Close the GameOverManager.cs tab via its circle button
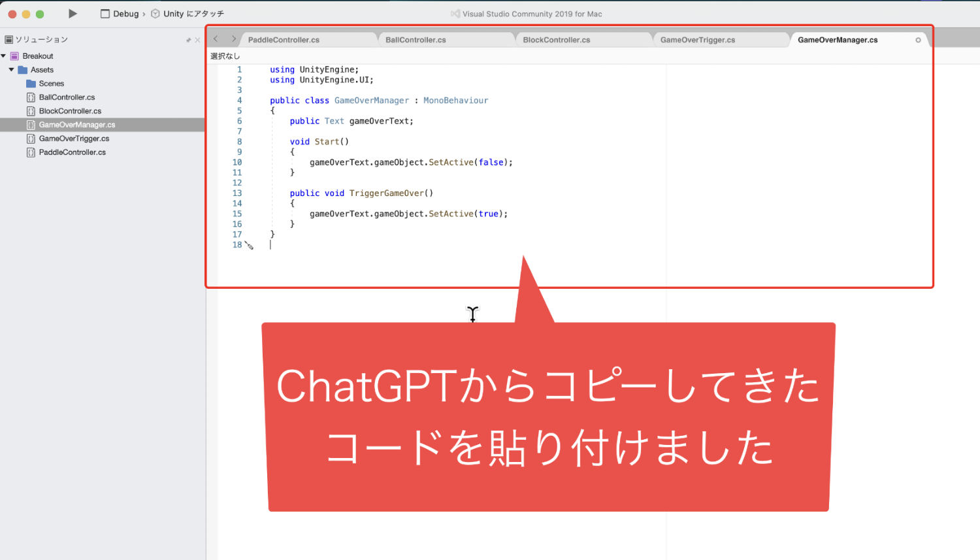 click(918, 40)
